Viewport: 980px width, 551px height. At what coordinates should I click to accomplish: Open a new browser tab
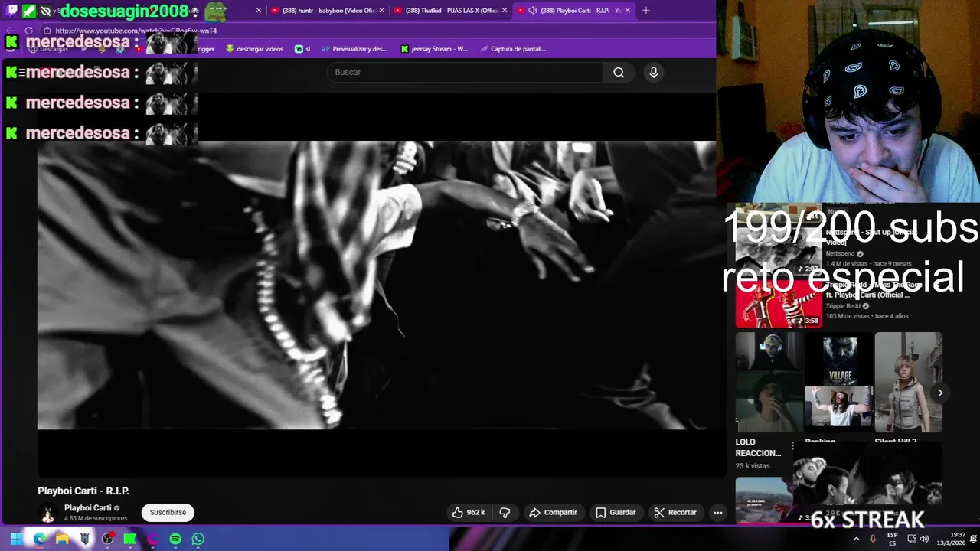pos(646,10)
